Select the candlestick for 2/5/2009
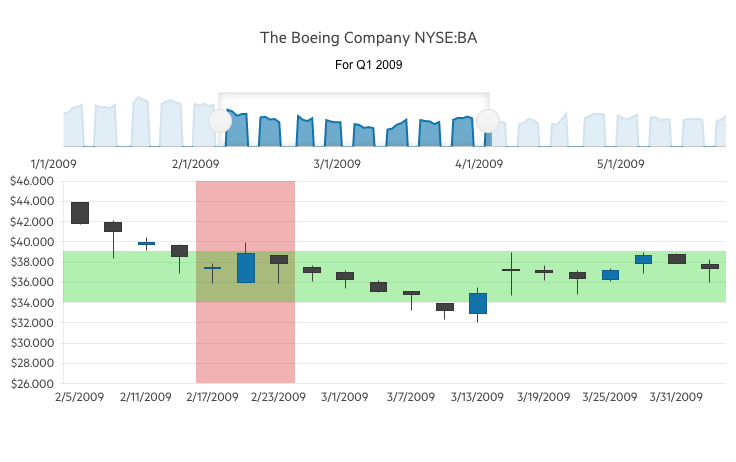The image size is (736, 462). click(x=80, y=212)
